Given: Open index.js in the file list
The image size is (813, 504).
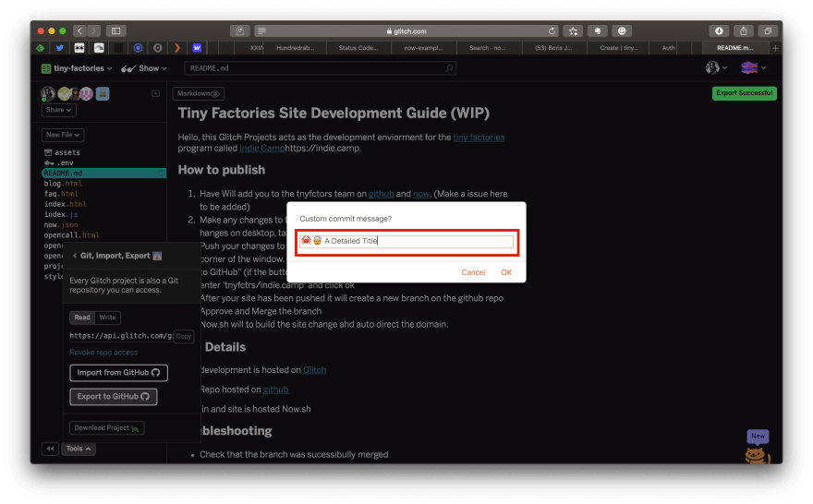Looking at the screenshot, I should click(x=61, y=214).
